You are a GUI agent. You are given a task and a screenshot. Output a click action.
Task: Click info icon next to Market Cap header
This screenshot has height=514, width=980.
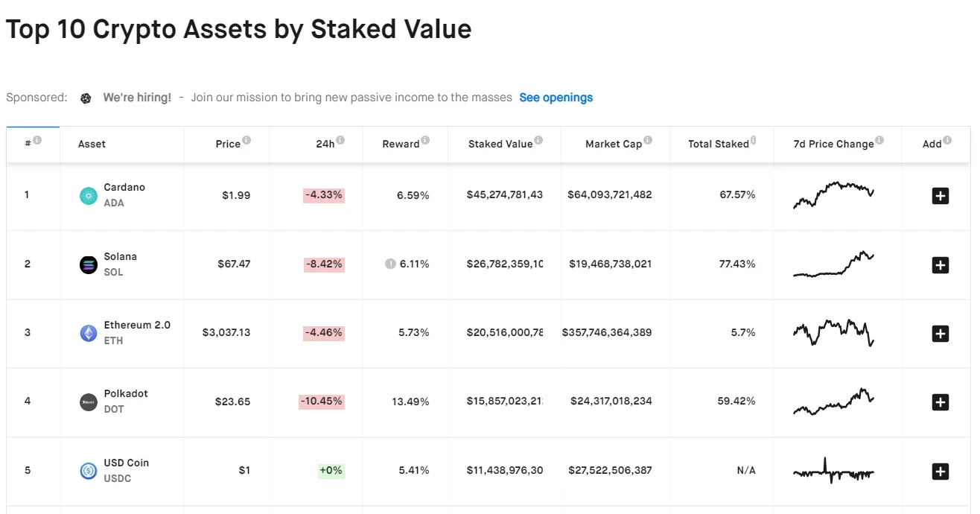(648, 140)
